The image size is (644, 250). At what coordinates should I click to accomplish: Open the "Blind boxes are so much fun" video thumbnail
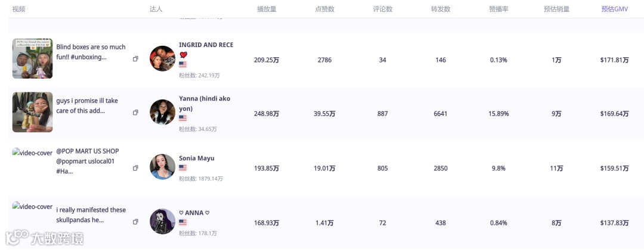pyautogui.click(x=32, y=58)
